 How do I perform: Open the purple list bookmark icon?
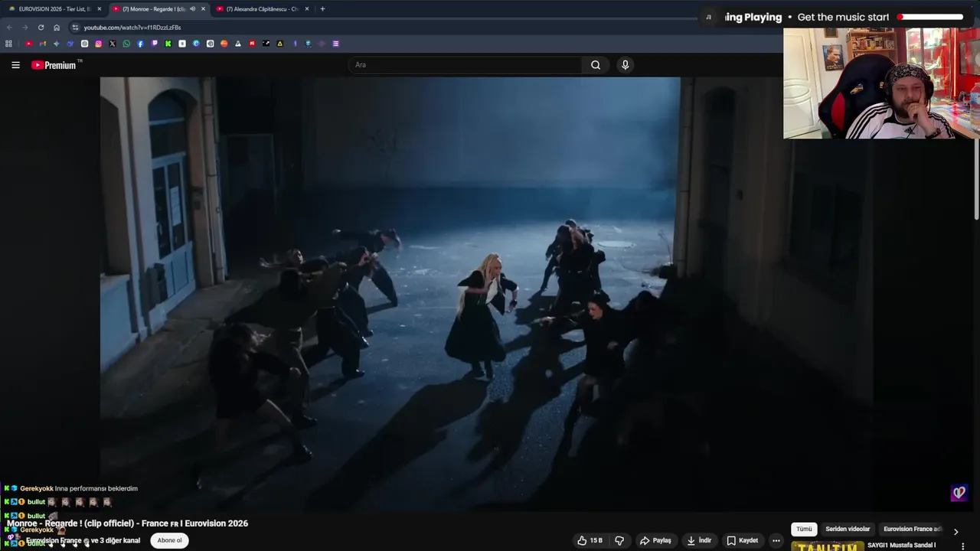click(x=335, y=44)
